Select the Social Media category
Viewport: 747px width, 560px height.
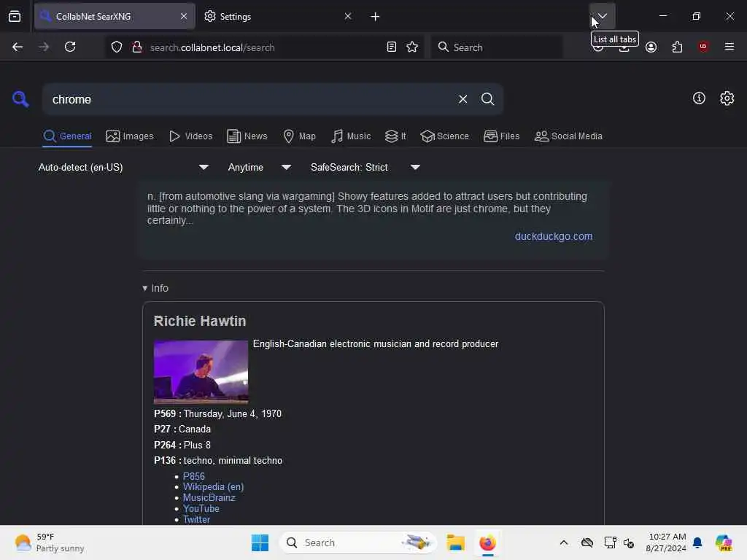(x=568, y=136)
